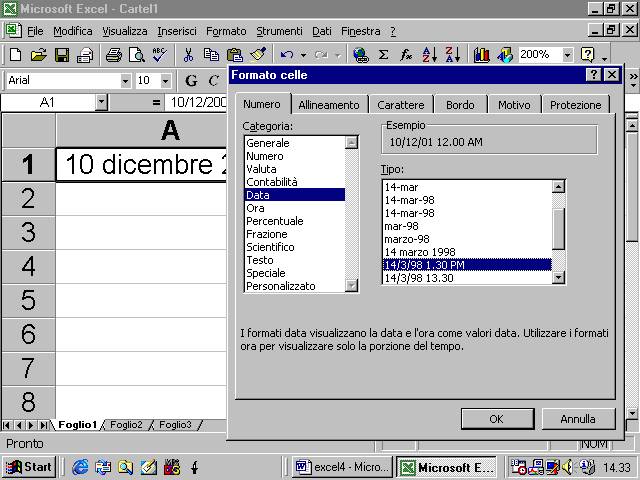Switch to the Allineamento tab
Image resolution: width=640 pixels, height=480 pixels.
click(x=329, y=105)
